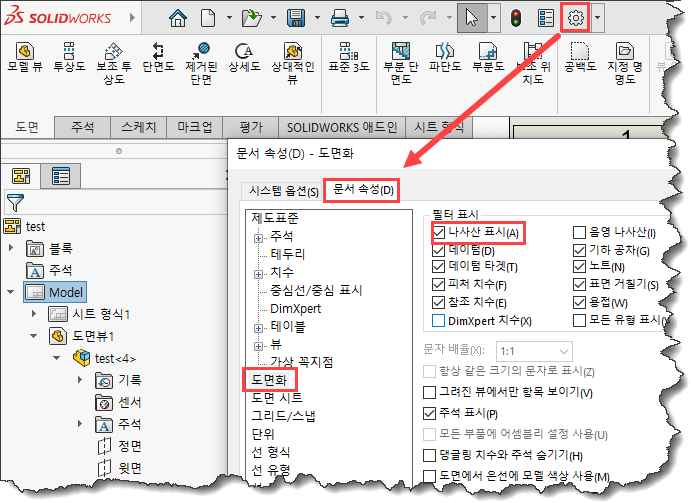Viewport: 691px width, 503px height.
Task: Enable 댕글링 치수와 주석 숨기기(H) checkbox
Action: pos(429,455)
